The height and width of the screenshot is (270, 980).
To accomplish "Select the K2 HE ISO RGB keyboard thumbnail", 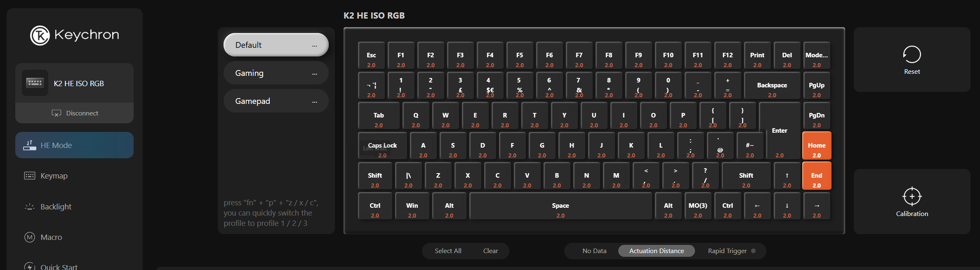I will 35,83.
